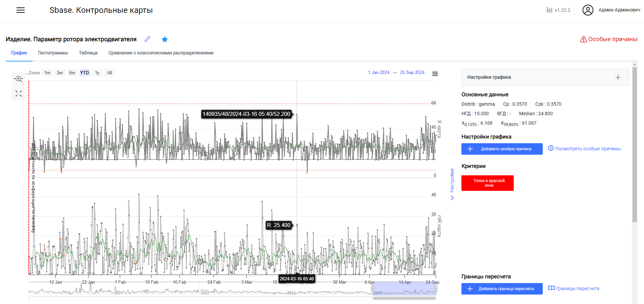Collapse the vertical Настройки side panel
The width and height of the screenshot is (644, 304).
(452, 184)
